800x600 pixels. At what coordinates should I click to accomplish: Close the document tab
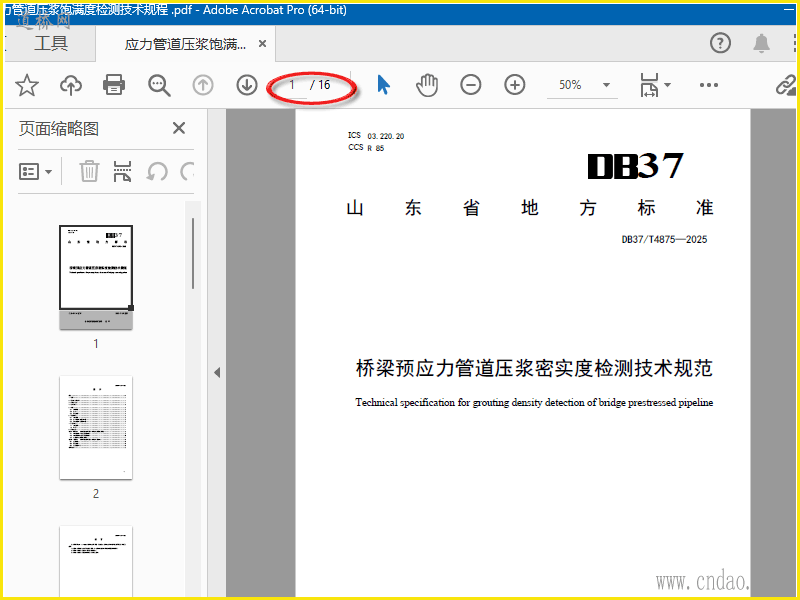(x=262, y=44)
